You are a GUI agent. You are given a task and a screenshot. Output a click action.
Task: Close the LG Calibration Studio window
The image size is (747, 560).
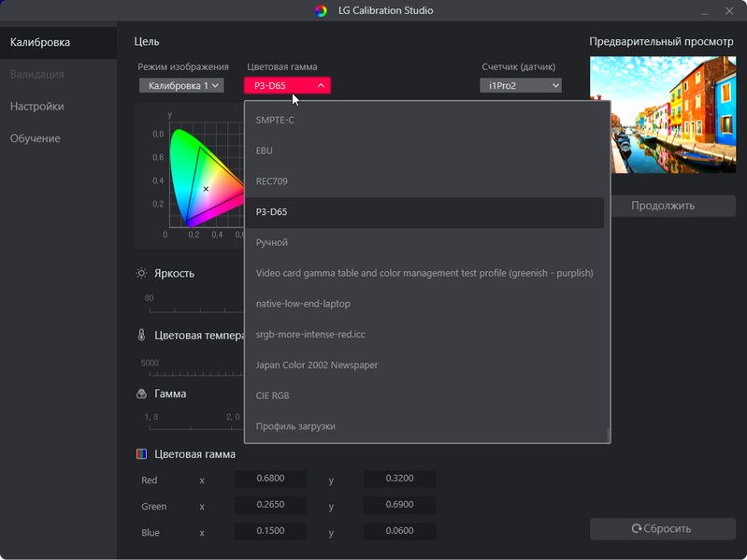pyautogui.click(x=729, y=11)
